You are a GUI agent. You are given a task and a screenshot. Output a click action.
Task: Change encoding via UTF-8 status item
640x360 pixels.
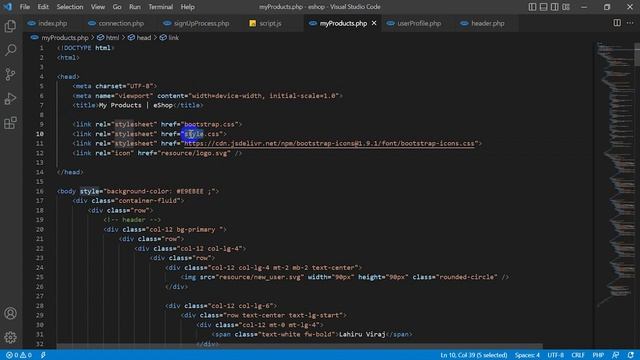[556, 355]
